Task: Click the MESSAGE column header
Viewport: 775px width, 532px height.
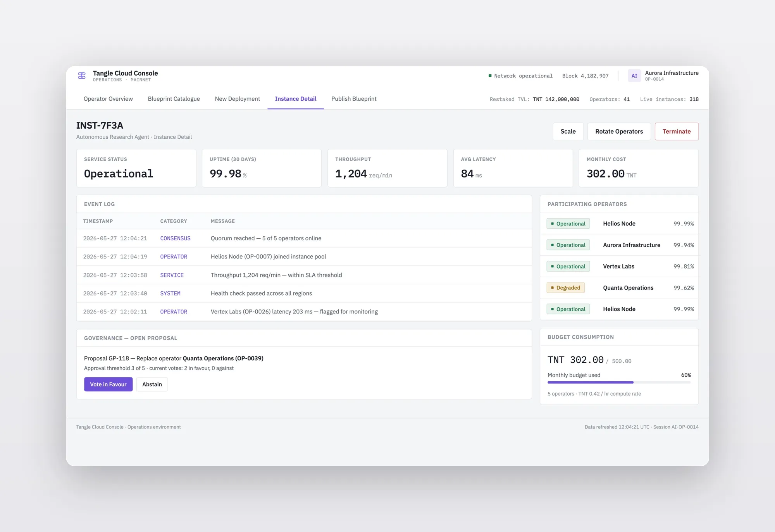Action: tap(223, 221)
